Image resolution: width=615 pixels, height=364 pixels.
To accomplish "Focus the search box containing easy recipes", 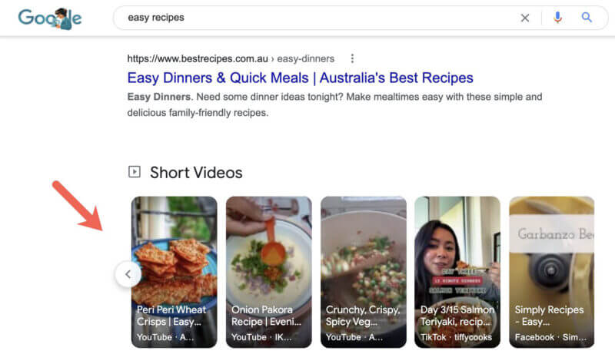I will (x=317, y=18).
